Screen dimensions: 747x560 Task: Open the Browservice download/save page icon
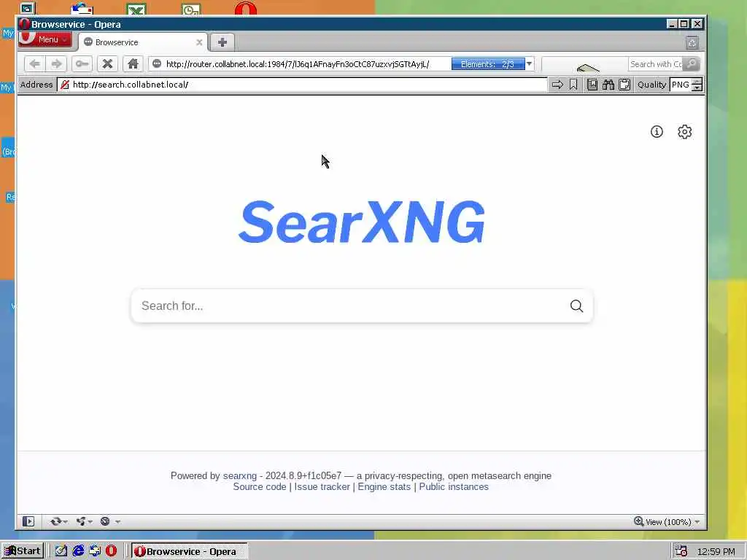click(x=592, y=85)
